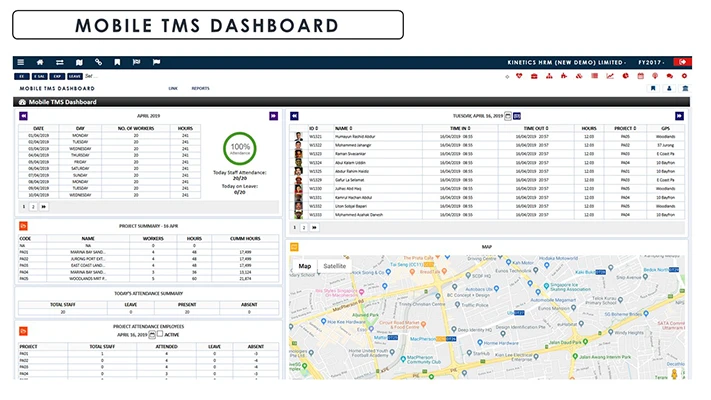Click photo thumbnail of worker W1321

click(298, 136)
